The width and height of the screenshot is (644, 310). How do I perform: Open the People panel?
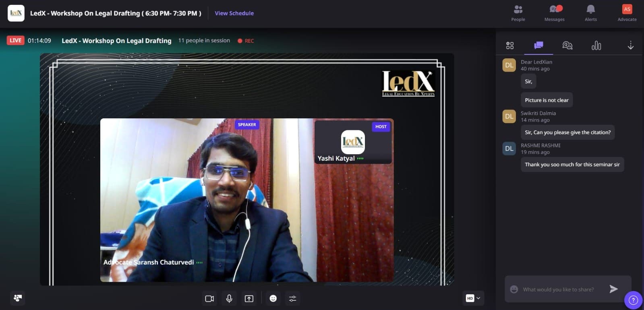(x=518, y=13)
